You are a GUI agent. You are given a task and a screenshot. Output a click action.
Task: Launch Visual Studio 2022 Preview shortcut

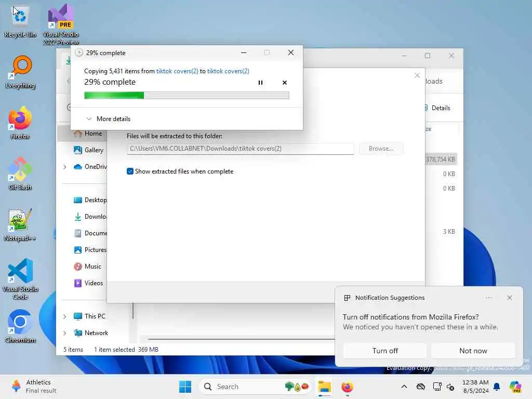(61, 24)
